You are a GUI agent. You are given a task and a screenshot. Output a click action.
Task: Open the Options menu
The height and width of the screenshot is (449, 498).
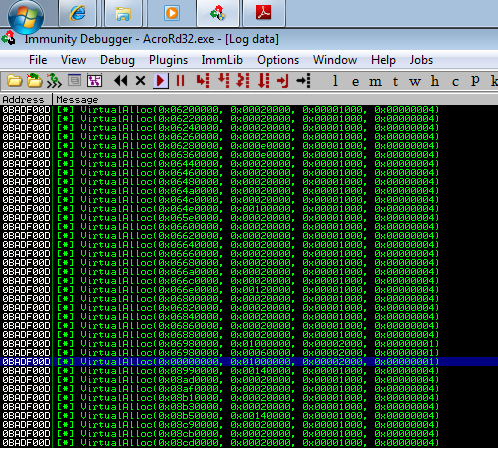click(x=278, y=60)
